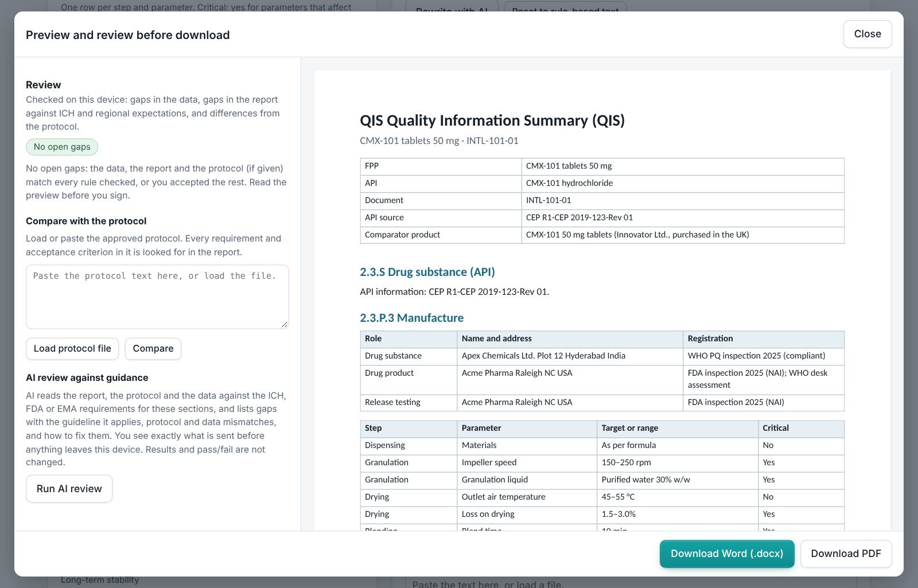Image resolution: width=918 pixels, height=588 pixels.
Task: Click the Registration column header
Action: pyautogui.click(x=764, y=339)
